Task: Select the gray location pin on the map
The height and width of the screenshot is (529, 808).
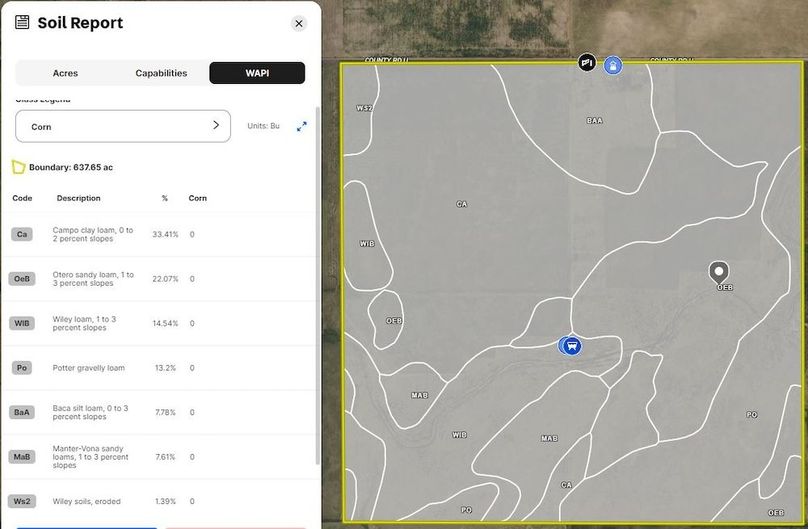Action: tap(718, 271)
